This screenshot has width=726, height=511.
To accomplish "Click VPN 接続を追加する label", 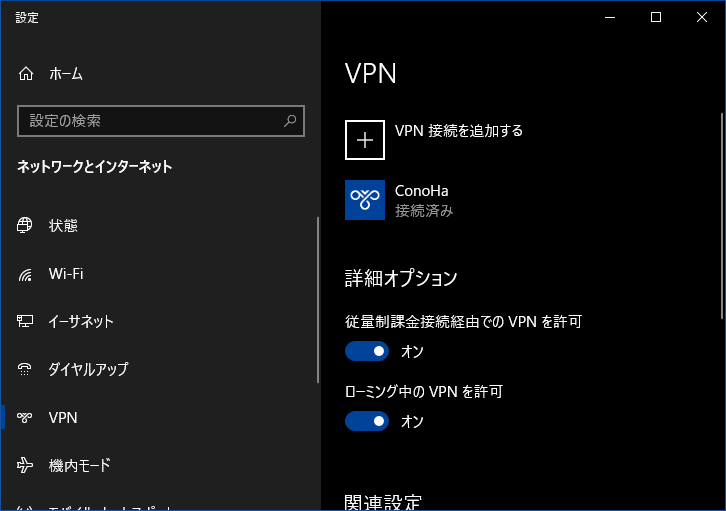I will 459,131.
